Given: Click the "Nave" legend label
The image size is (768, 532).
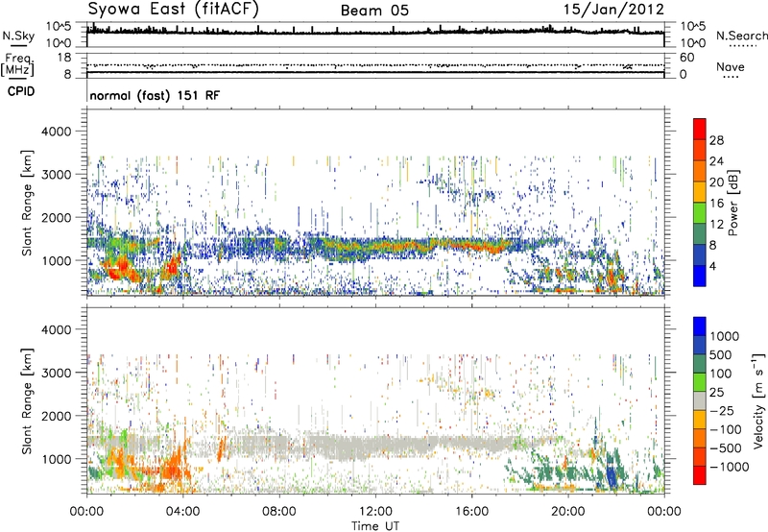Looking at the screenshot, I should (x=731, y=66).
